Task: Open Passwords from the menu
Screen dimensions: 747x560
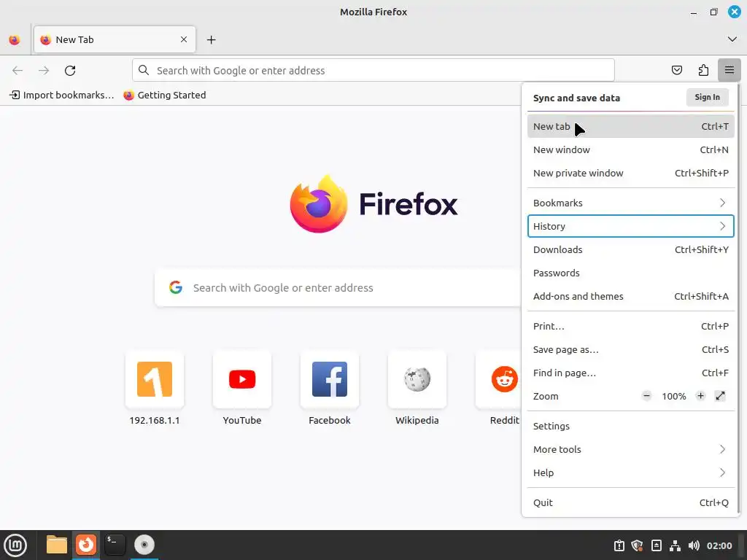Action: [x=630, y=273]
